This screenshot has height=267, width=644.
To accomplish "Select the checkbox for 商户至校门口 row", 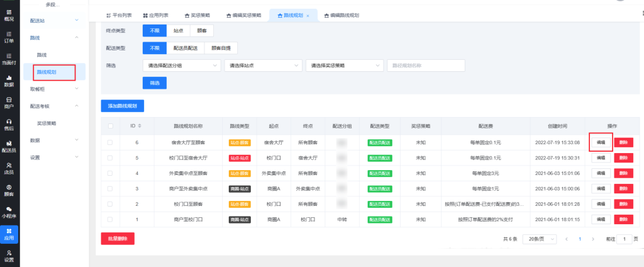I will point(110,219).
